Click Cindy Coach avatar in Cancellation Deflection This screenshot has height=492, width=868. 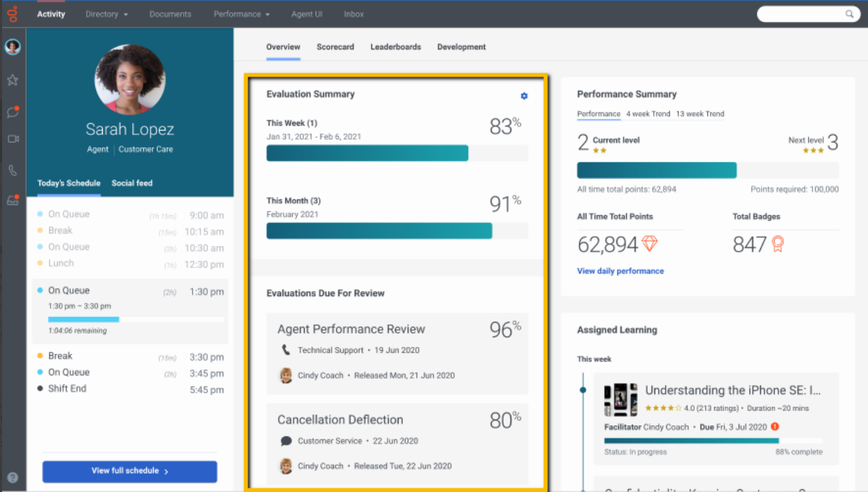point(286,466)
